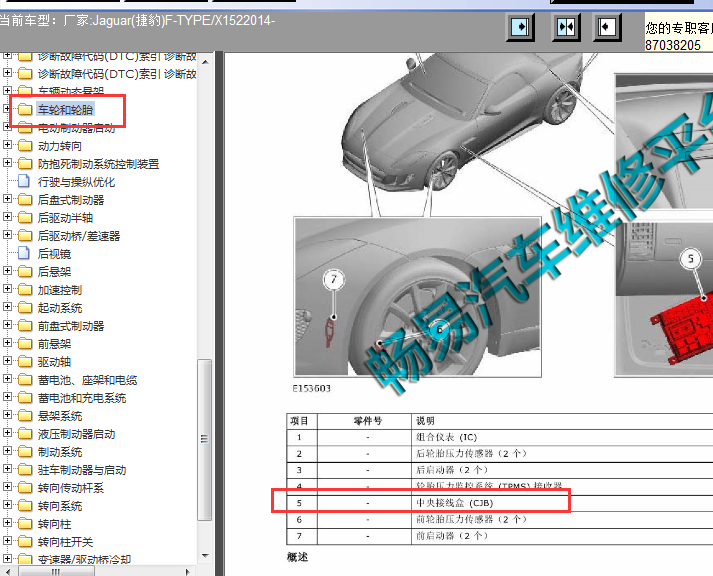
Task: Expand the 车轮和轮胎 tree node
Action: (x=7, y=109)
